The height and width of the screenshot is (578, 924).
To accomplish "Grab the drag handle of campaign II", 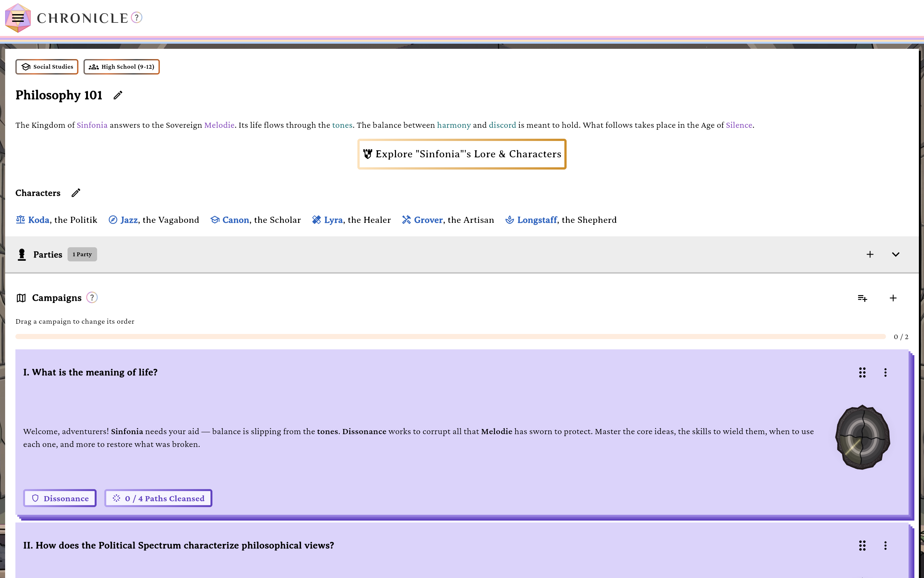I will tap(862, 546).
